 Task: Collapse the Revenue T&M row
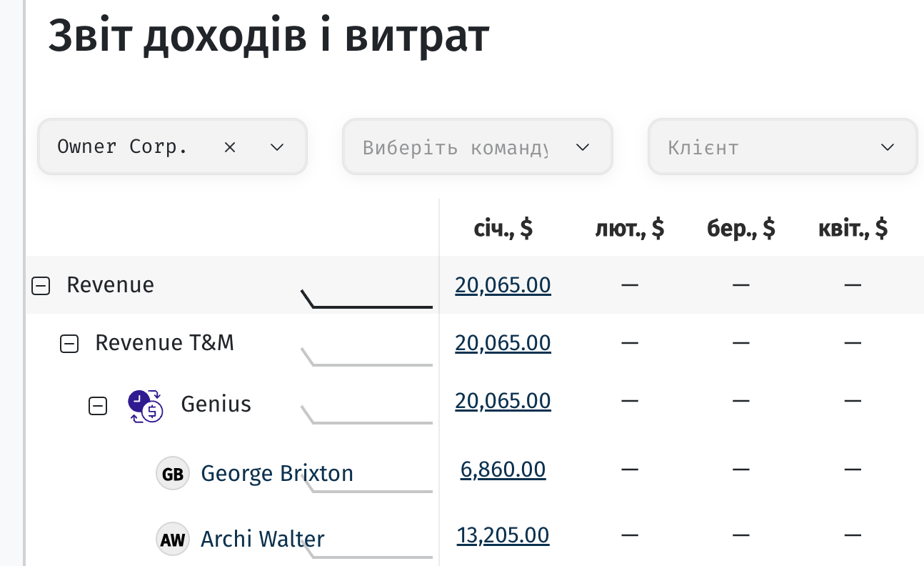point(69,344)
